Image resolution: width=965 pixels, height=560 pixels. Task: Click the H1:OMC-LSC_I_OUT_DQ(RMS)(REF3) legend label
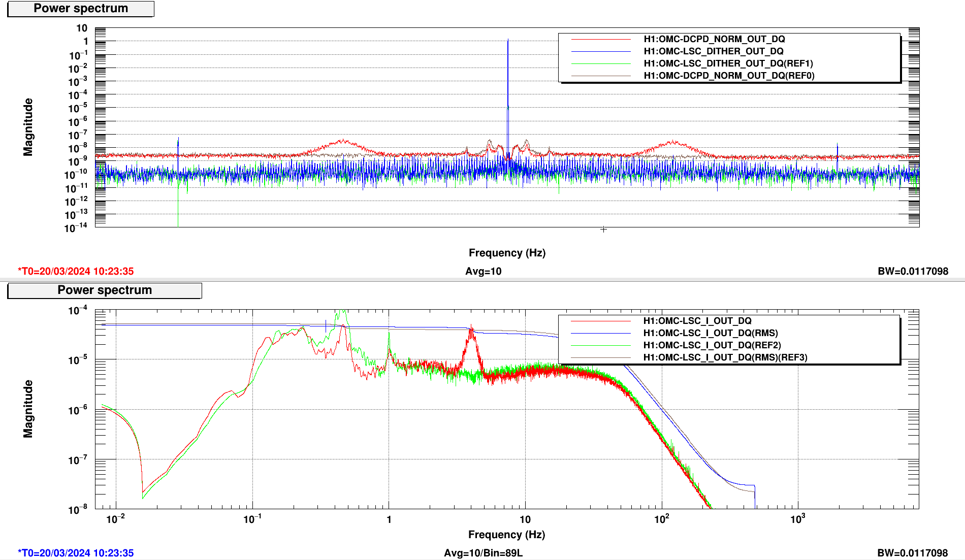tap(725, 357)
